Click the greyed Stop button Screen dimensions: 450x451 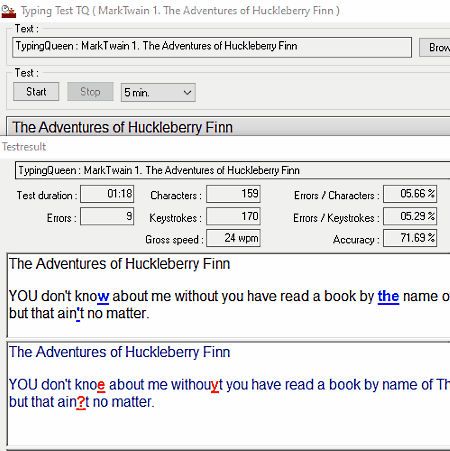pyautogui.click(x=90, y=92)
